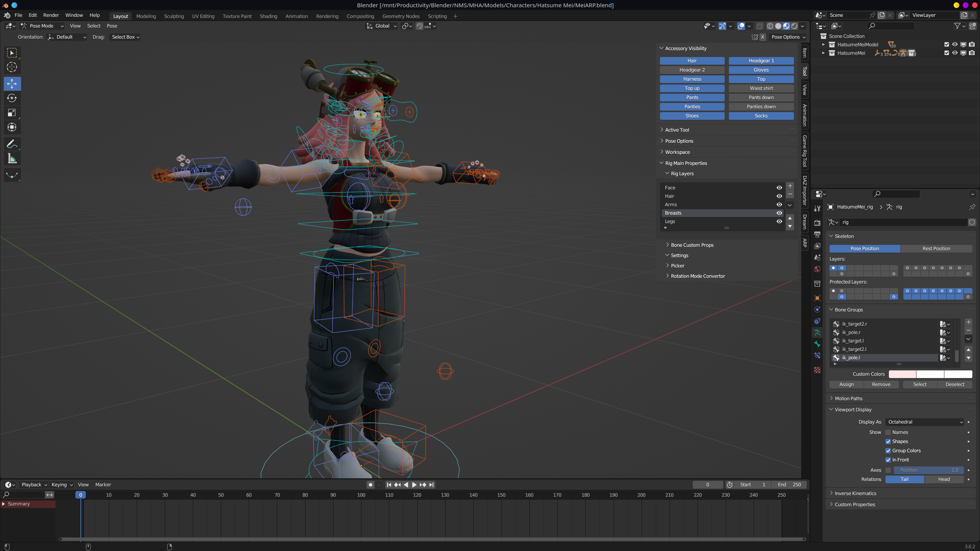Open the Bone Constraints properties tab

[817, 355]
